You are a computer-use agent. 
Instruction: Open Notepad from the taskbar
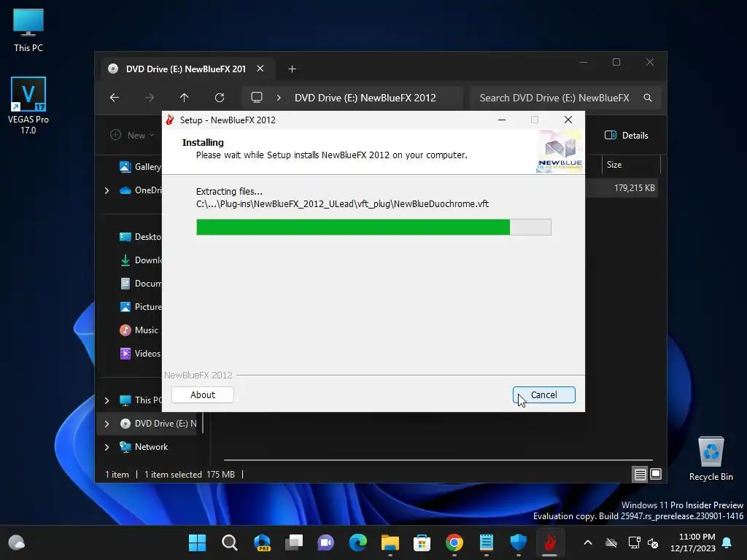pos(487,542)
